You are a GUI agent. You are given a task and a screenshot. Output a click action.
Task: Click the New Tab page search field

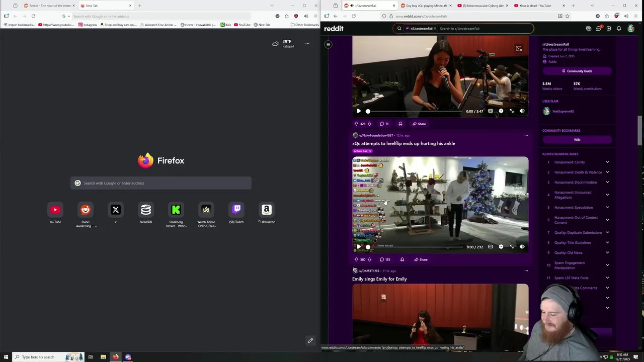(161, 183)
